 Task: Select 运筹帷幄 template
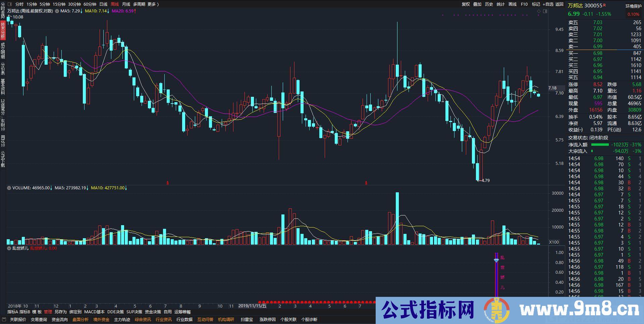[182, 312]
